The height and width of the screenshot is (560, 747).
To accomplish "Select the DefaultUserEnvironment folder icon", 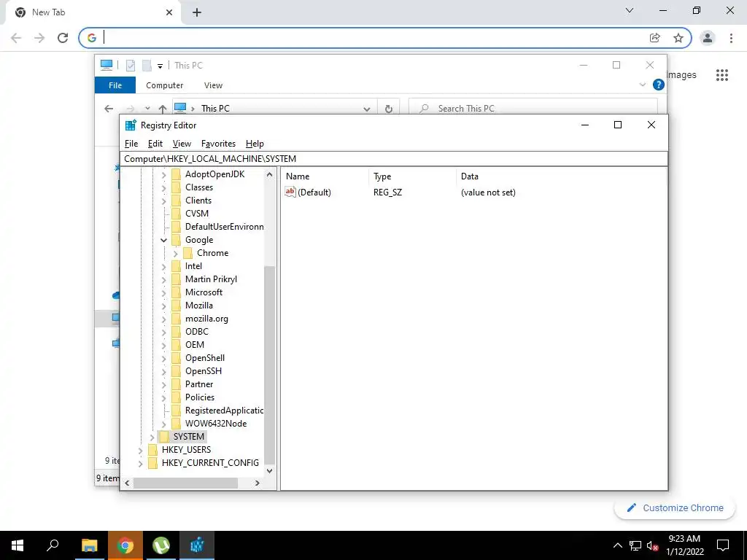I will coord(177,227).
